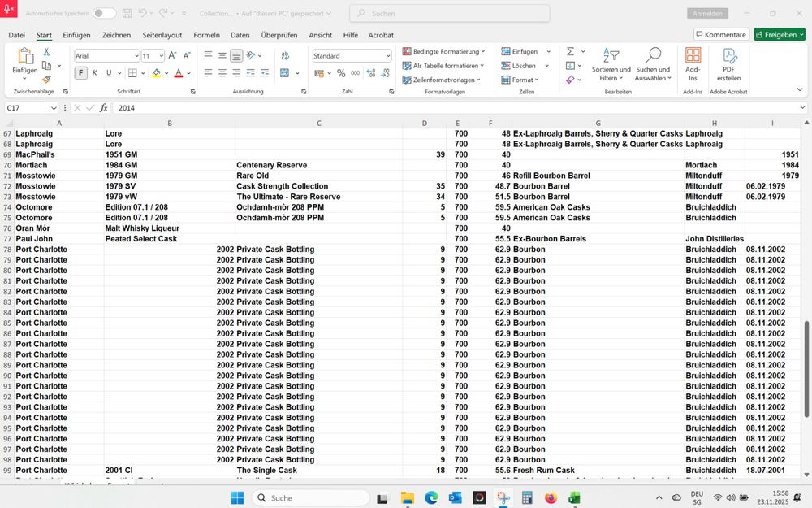The image size is (812, 508).
Task: Click the Freigeben share button
Action: coord(779,35)
